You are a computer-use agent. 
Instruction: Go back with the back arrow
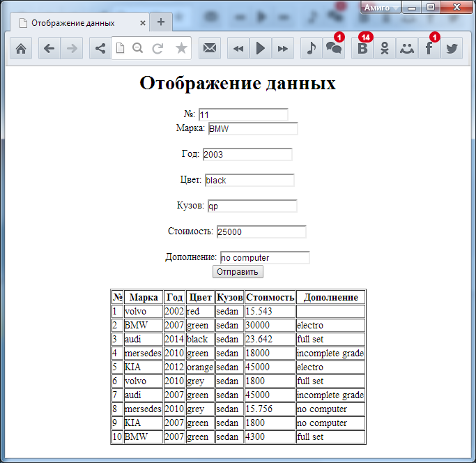(x=49, y=48)
